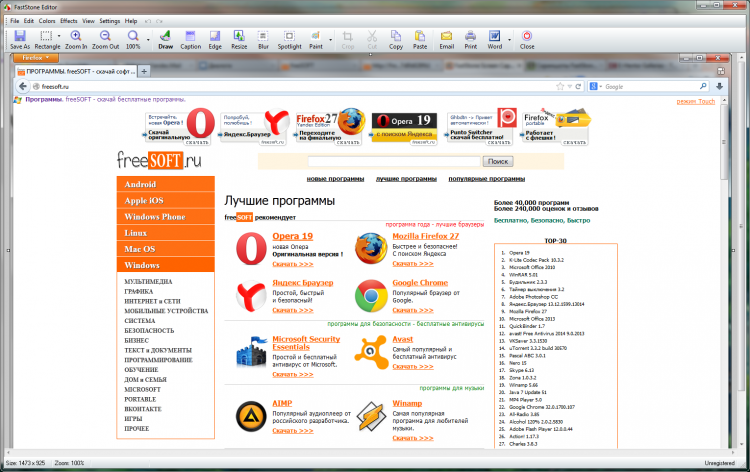
Task: Select Apple iOS category in sidebar
Action: click(165, 200)
